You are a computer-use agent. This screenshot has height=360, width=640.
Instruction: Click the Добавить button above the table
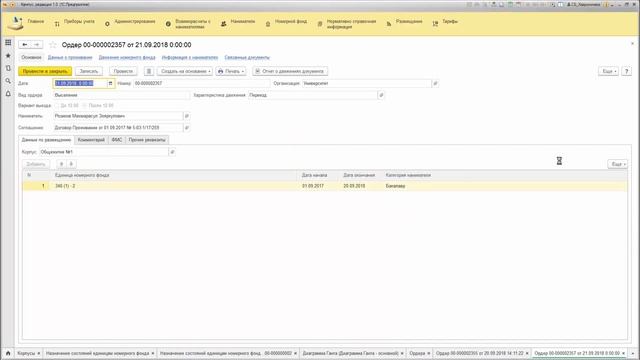point(36,164)
